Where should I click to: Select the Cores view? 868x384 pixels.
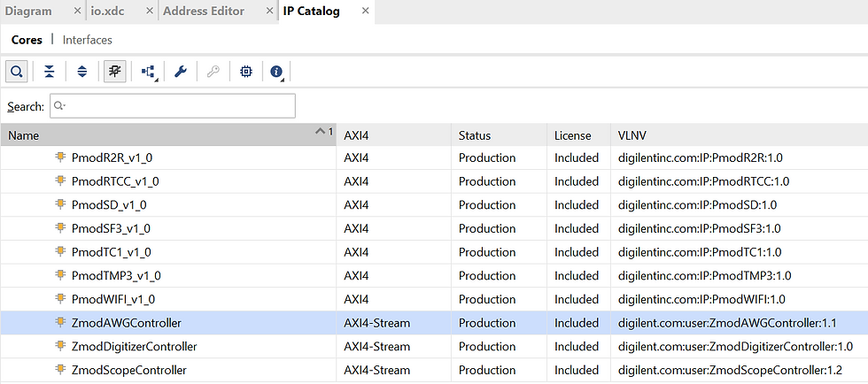click(x=27, y=41)
